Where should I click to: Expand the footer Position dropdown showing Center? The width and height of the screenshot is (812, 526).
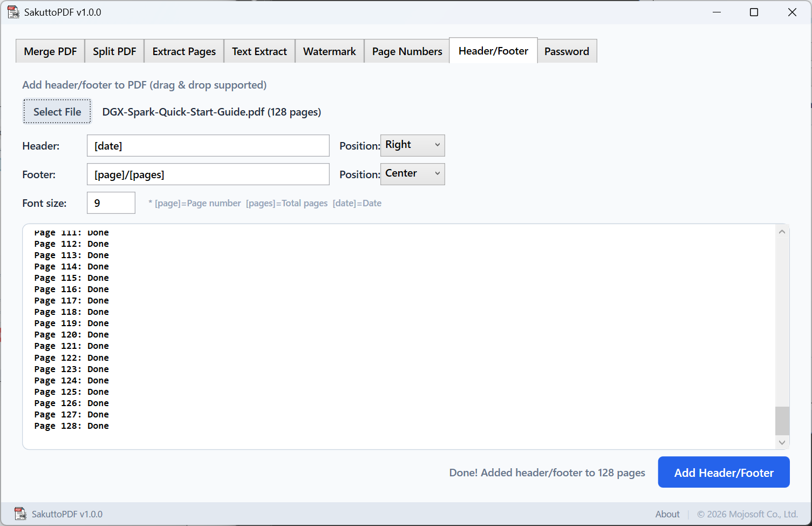[413, 174]
